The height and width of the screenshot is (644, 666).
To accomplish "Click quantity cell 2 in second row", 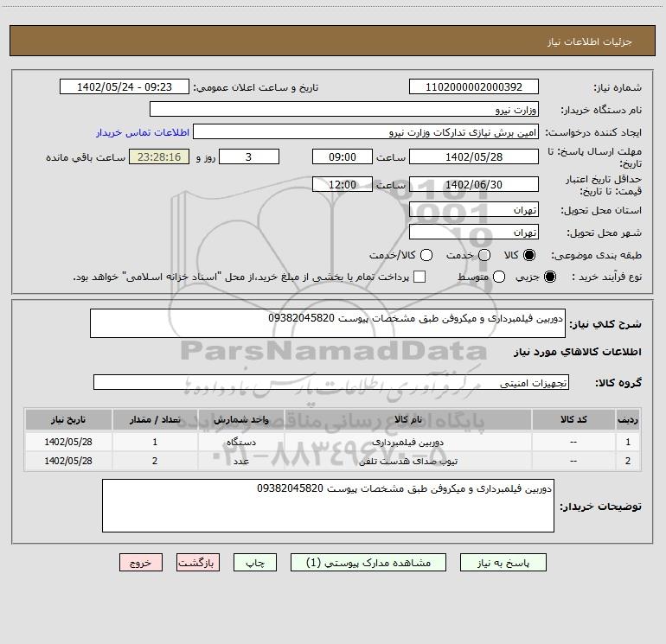I will click(x=155, y=461).
